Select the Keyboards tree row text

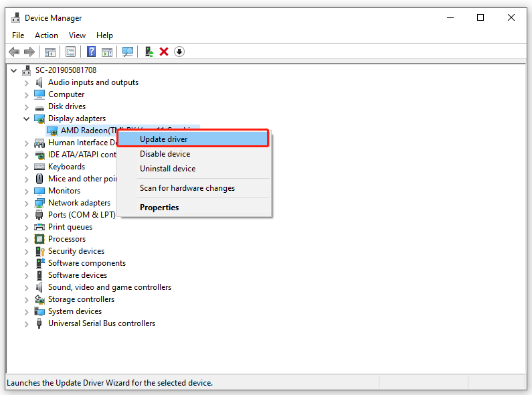[66, 167]
